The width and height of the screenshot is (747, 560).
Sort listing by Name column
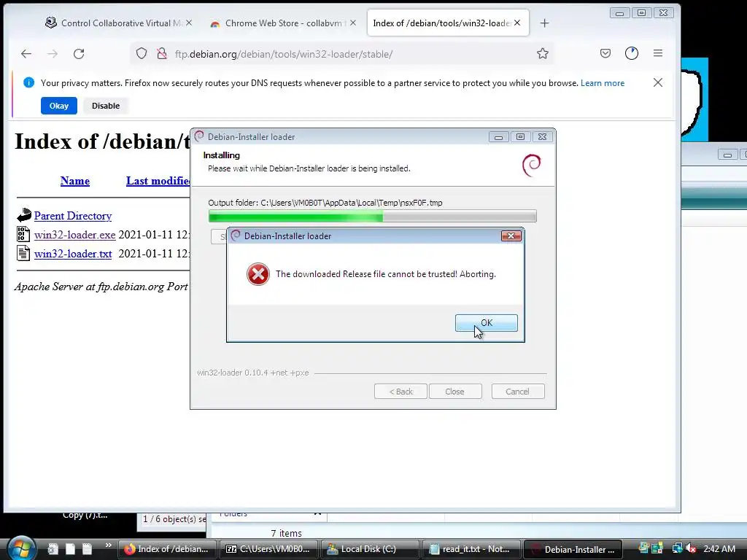(x=75, y=181)
